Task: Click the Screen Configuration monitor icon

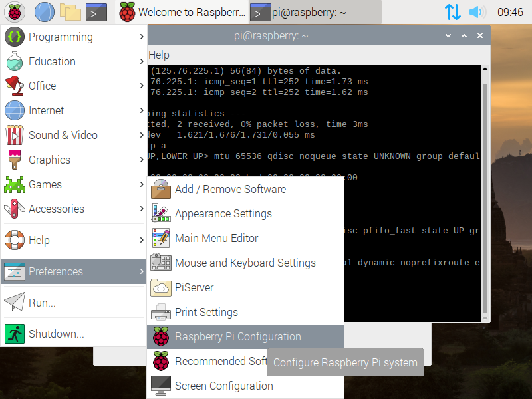Action: (161, 386)
